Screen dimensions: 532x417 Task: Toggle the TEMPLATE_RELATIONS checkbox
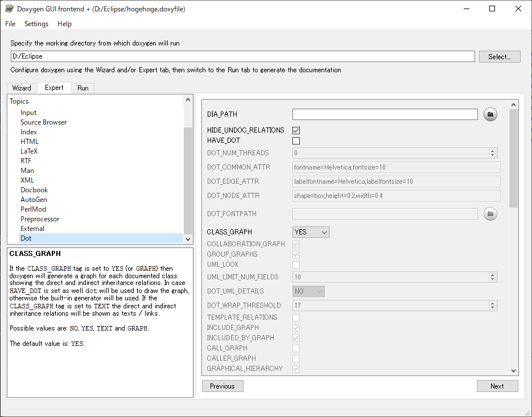pyautogui.click(x=296, y=317)
